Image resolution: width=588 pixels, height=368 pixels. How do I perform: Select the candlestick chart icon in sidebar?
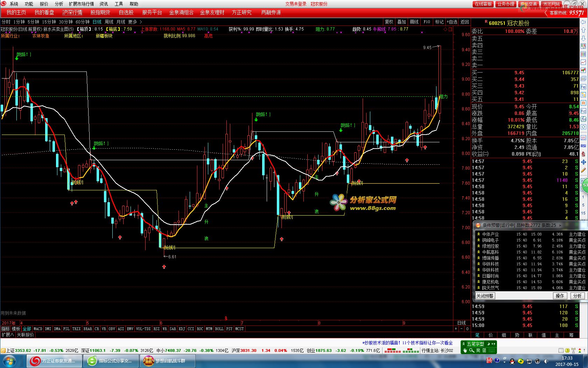tap(583, 70)
